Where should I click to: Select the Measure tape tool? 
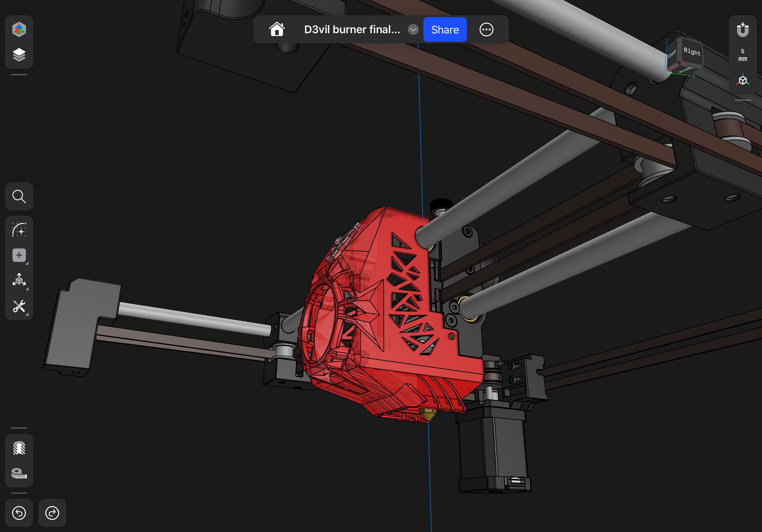19,473
